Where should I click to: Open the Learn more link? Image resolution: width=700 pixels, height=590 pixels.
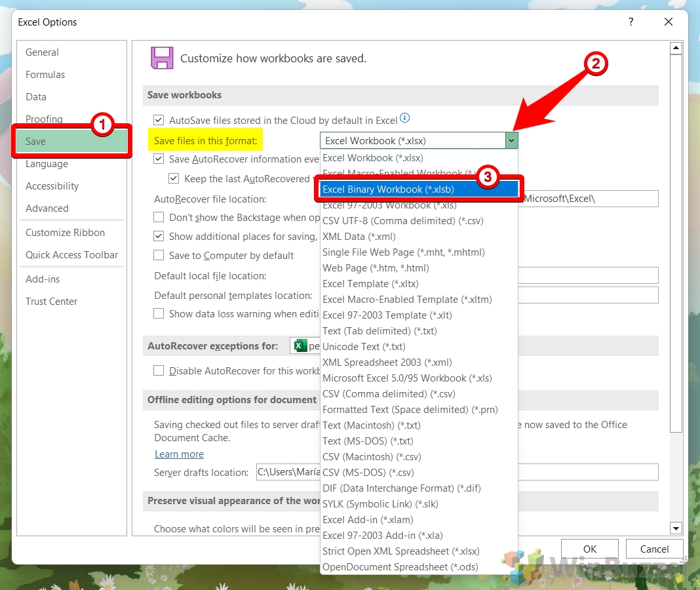tap(179, 454)
